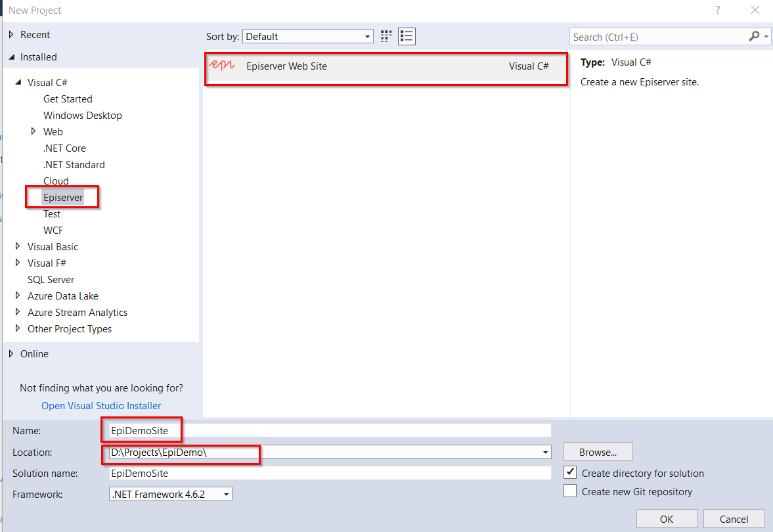Select Test category

52,214
